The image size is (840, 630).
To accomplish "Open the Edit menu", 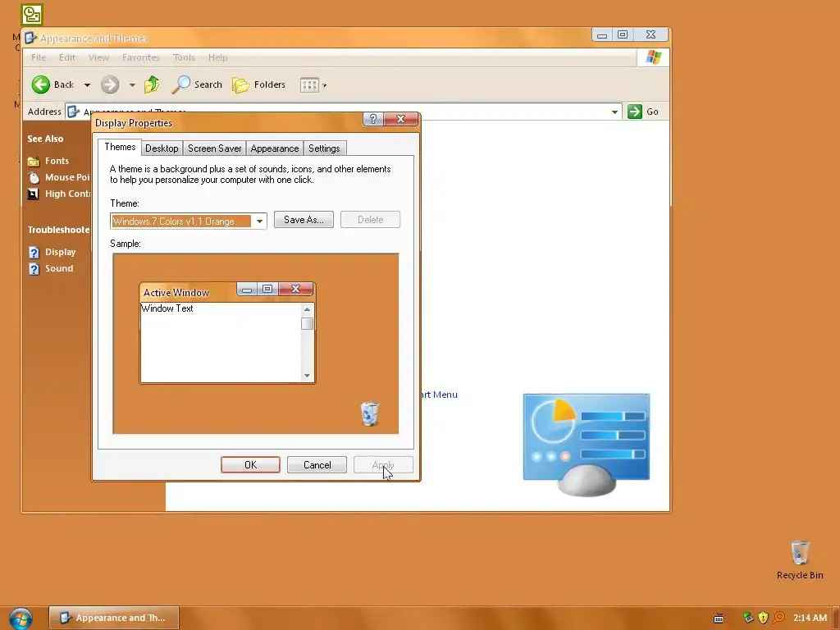I will tap(67, 57).
